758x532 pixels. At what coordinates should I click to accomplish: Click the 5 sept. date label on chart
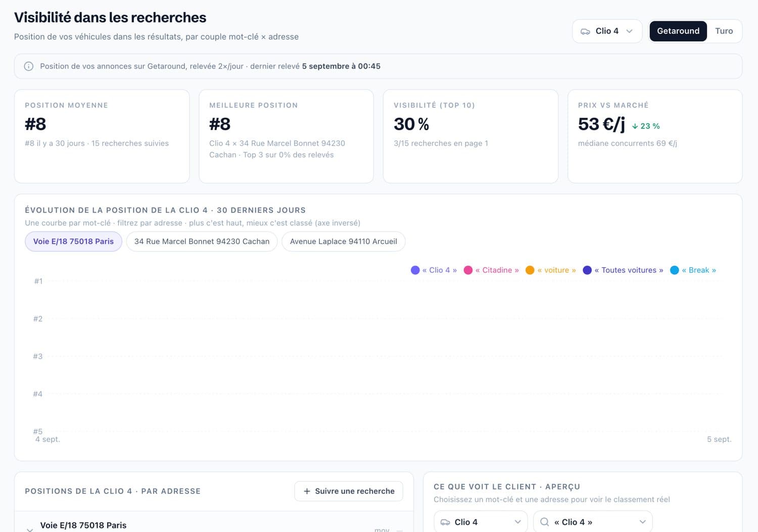719,440
